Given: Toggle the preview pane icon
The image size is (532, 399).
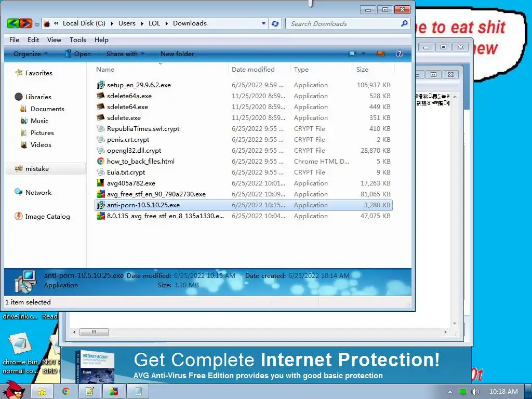Looking at the screenshot, I should (x=381, y=54).
